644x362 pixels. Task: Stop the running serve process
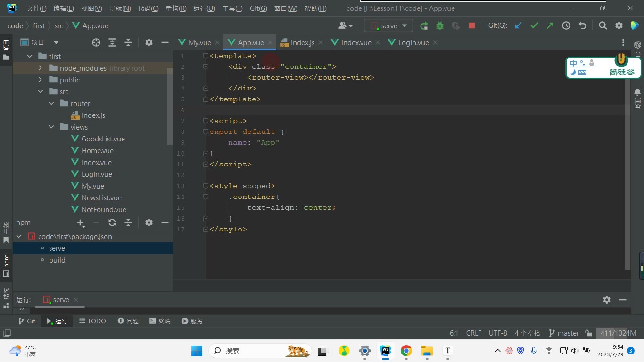coord(471,25)
